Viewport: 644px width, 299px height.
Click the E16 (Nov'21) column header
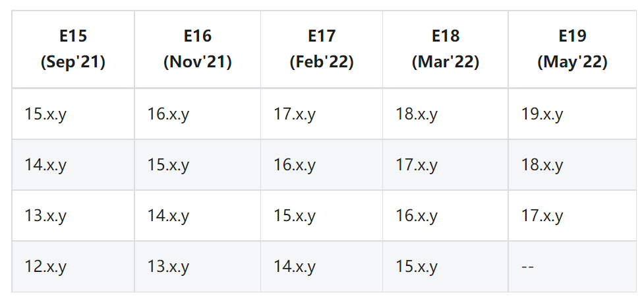[198, 49]
